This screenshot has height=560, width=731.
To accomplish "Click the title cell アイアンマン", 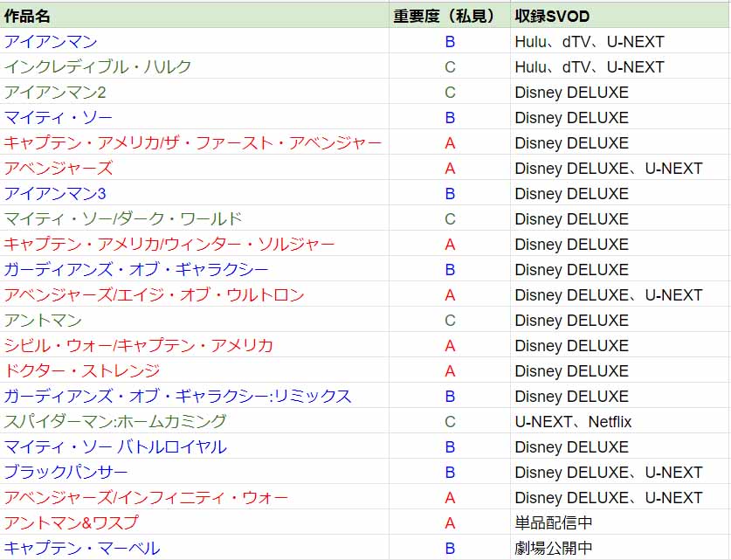I will click(x=195, y=42).
